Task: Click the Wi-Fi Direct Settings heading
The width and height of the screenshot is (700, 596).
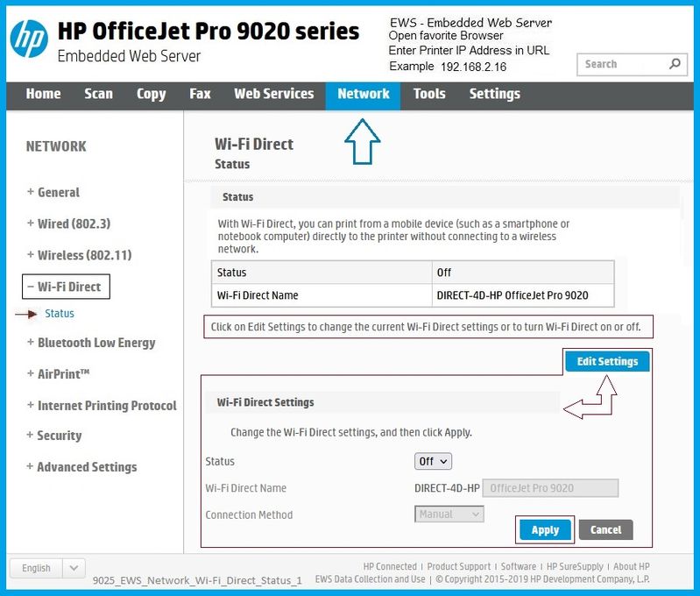Action: point(265,402)
